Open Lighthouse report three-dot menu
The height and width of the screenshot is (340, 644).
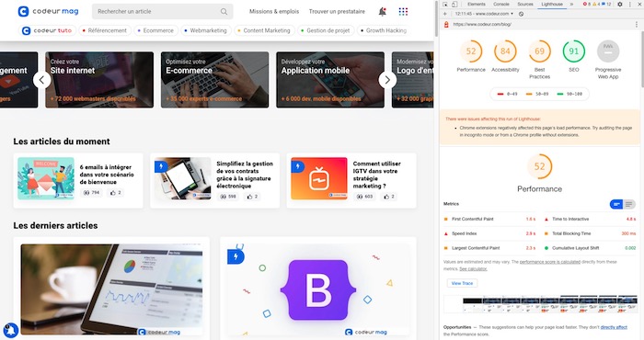(637, 25)
